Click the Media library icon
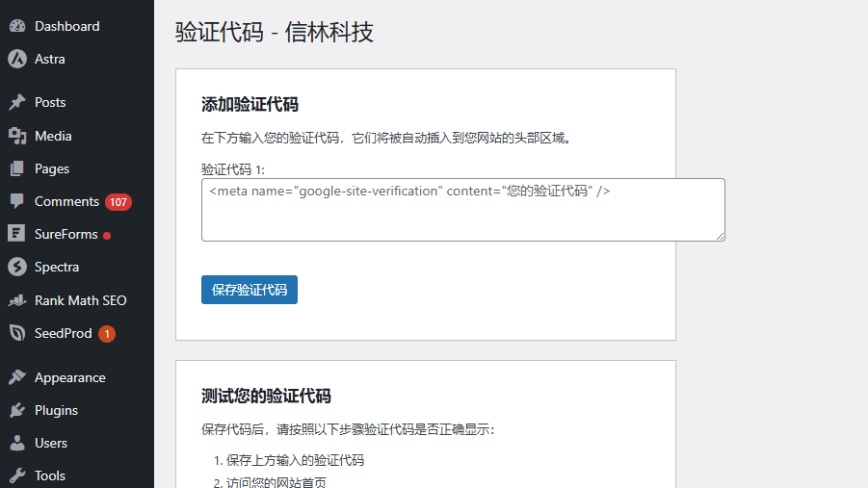868x488 pixels. pos(17,136)
